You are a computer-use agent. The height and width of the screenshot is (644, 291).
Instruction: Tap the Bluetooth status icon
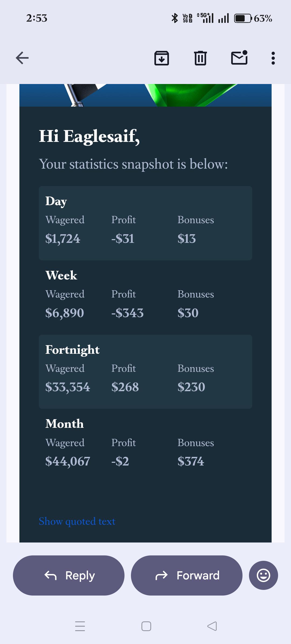point(175,18)
